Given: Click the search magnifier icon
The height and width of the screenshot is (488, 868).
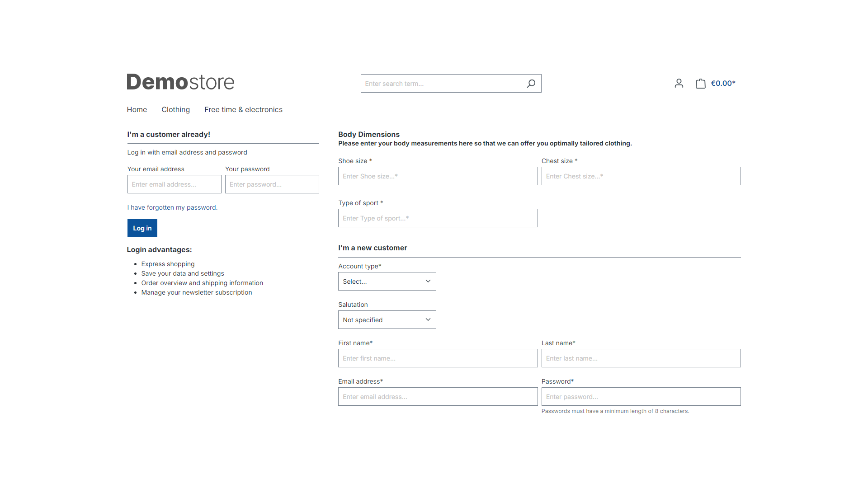Looking at the screenshot, I should click(531, 84).
